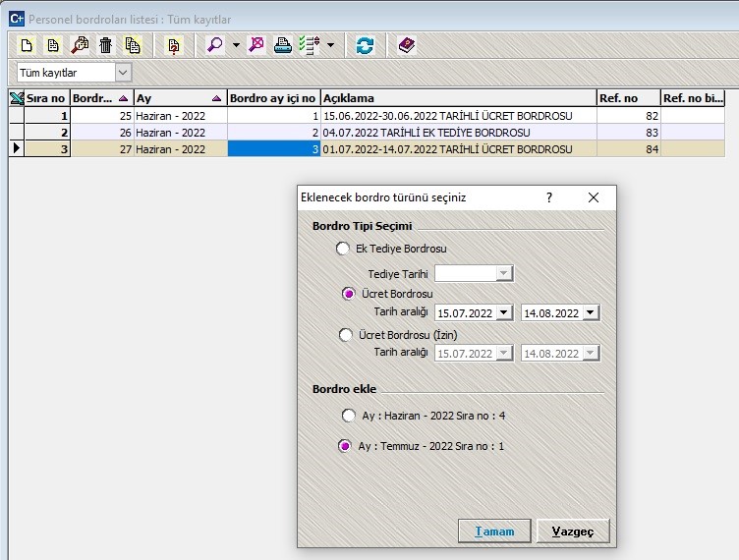Click Bordro number cell 25
Viewport: 739px width, 560px height.
[x=101, y=116]
